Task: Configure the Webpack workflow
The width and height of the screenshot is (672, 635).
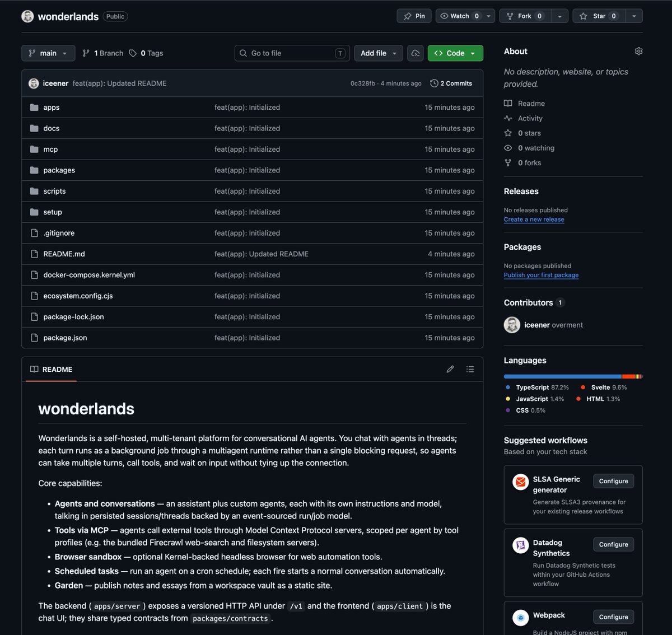Action: [613, 617]
